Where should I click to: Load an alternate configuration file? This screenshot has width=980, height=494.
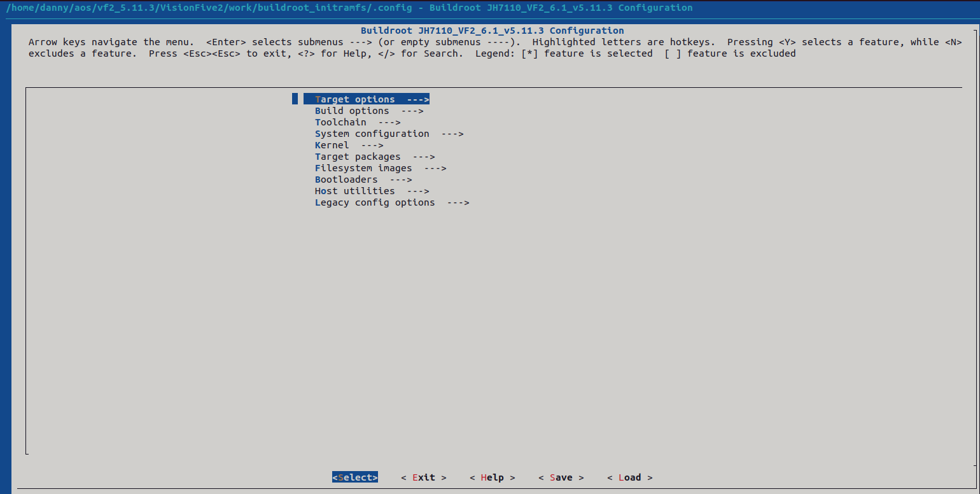point(629,477)
